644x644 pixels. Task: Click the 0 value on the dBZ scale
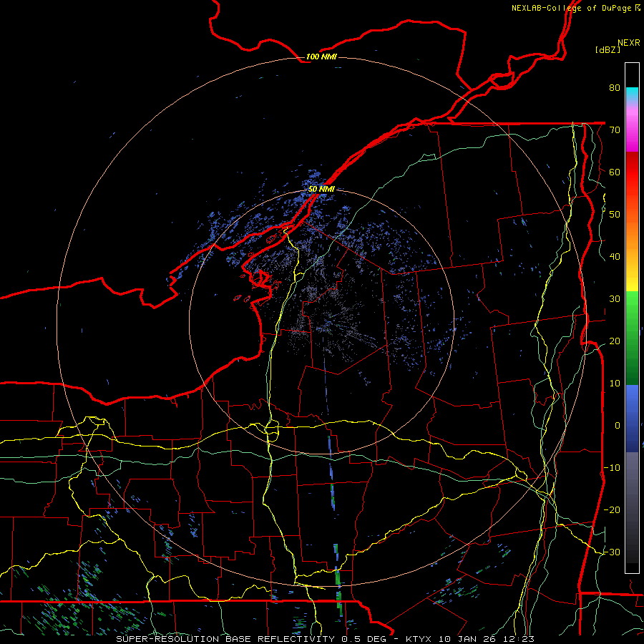[x=618, y=426]
